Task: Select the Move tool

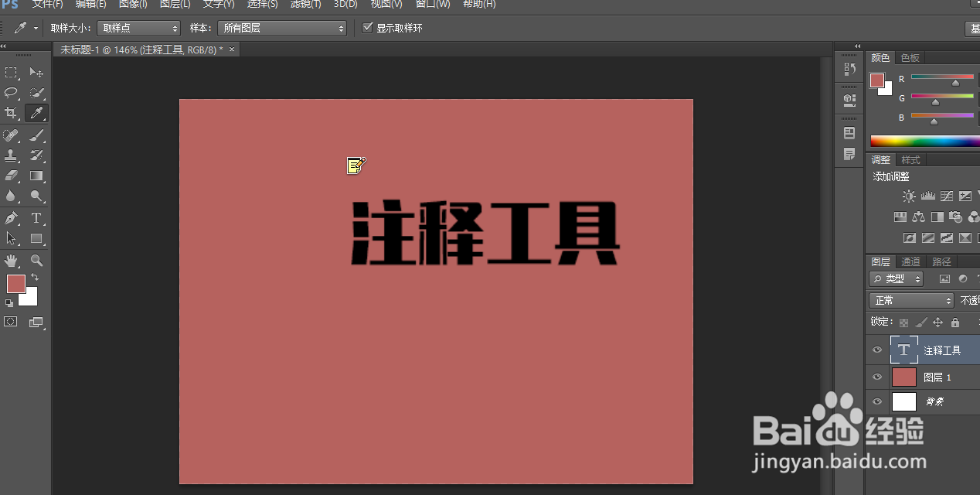Action: tap(36, 73)
